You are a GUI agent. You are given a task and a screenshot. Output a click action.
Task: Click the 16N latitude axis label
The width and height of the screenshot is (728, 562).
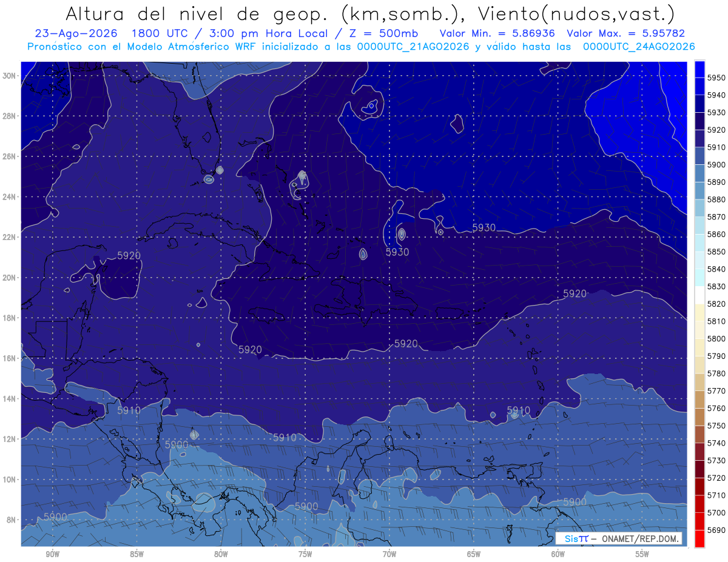coord(10,358)
